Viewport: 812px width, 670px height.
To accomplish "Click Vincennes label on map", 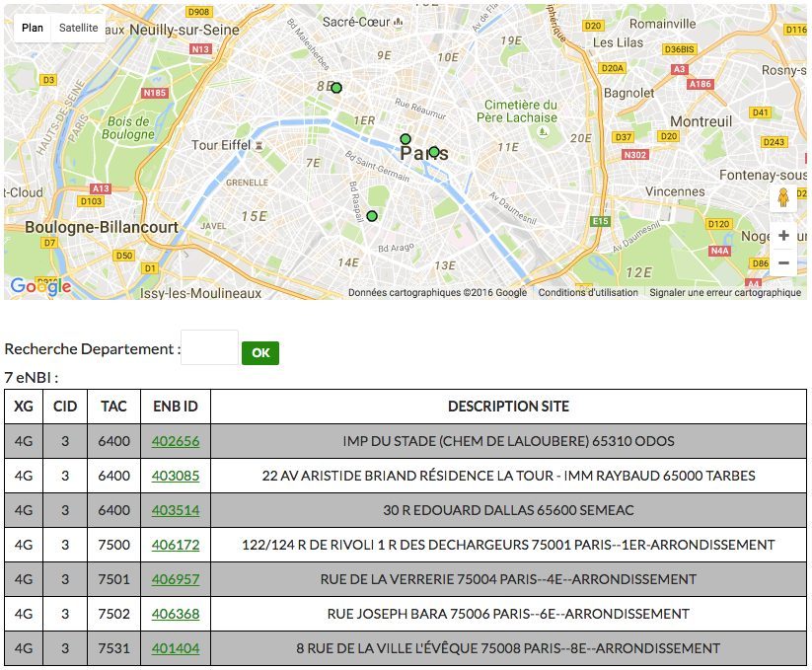I will click(675, 191).
